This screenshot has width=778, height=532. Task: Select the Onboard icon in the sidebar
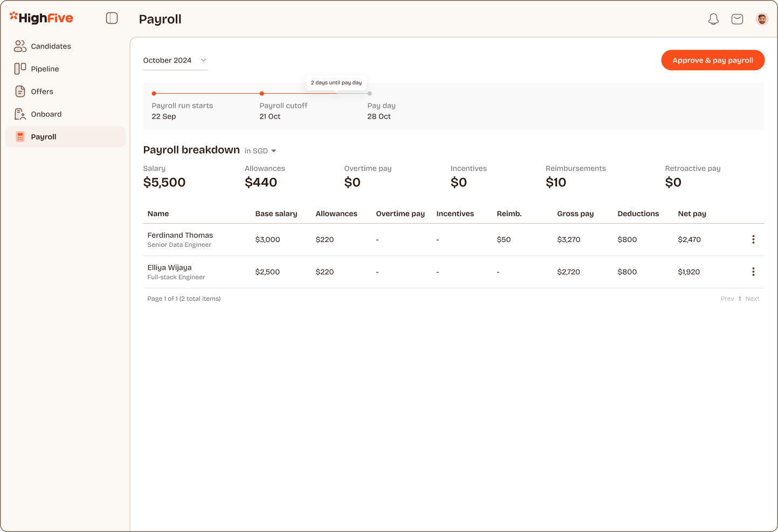tap(20, 114)
